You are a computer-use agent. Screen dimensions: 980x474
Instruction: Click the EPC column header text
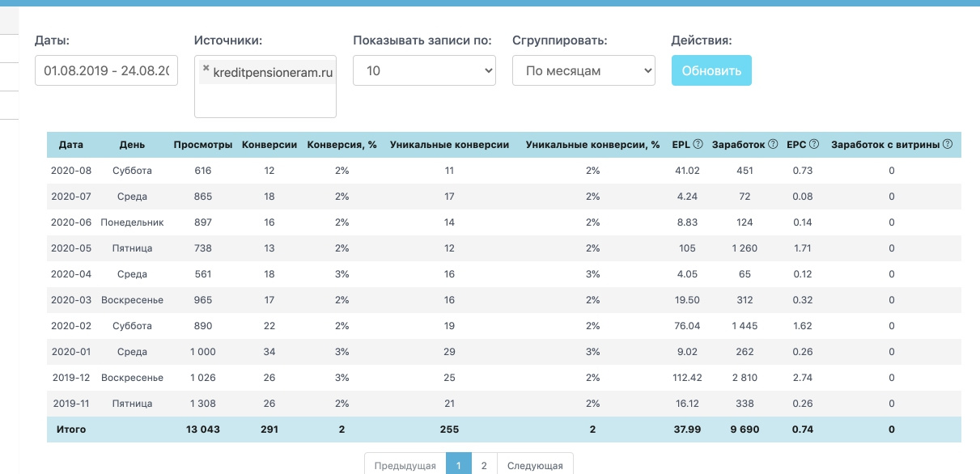[x=796, y=145]
